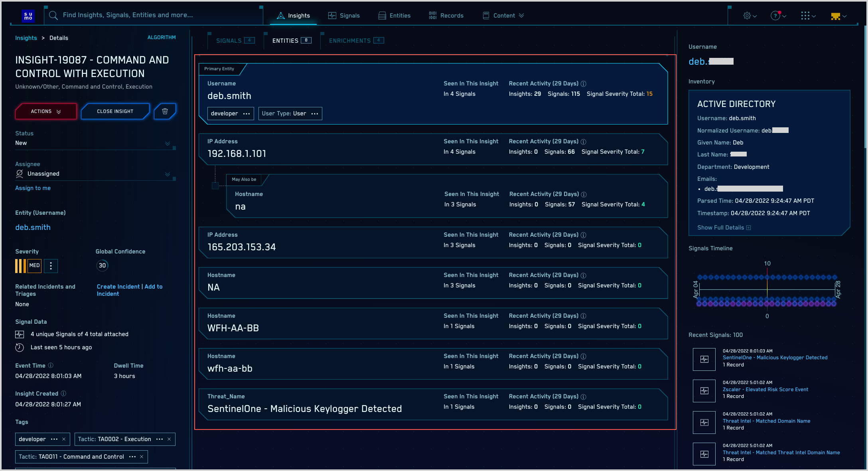Remove Tactic TA0002 Execution tag

click(169, 439)
